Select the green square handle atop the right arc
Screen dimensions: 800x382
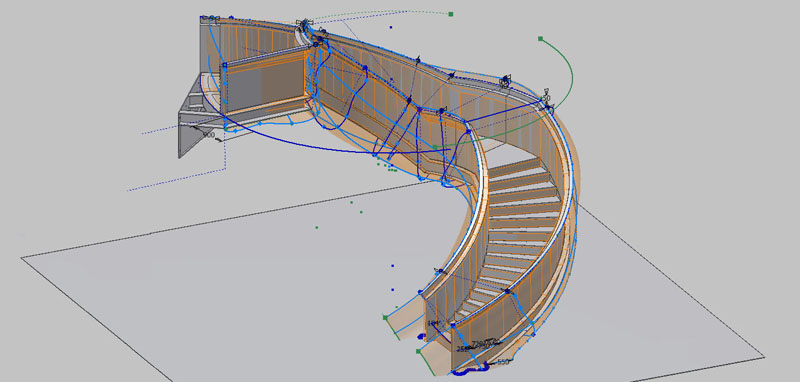540,38
